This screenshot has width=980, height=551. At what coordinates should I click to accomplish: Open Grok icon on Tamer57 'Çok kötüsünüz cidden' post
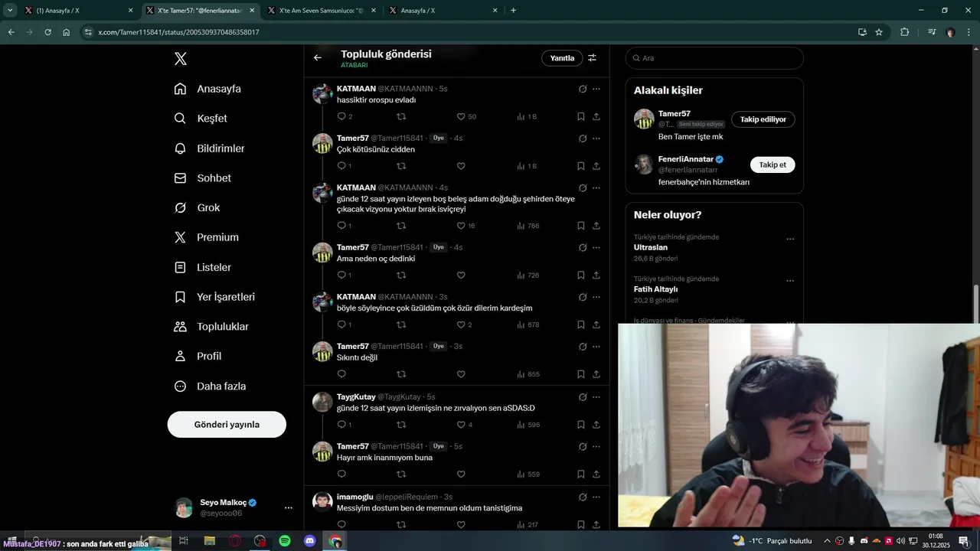pyautogui.click(x=583, y=139)
